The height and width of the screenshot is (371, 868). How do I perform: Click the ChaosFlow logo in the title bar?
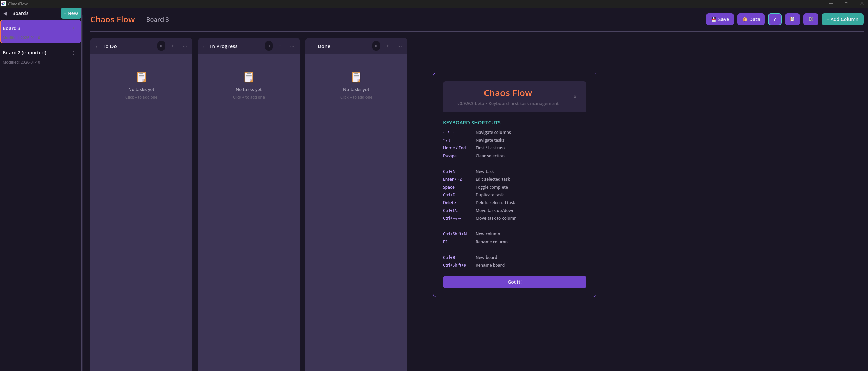pos(3,4)
